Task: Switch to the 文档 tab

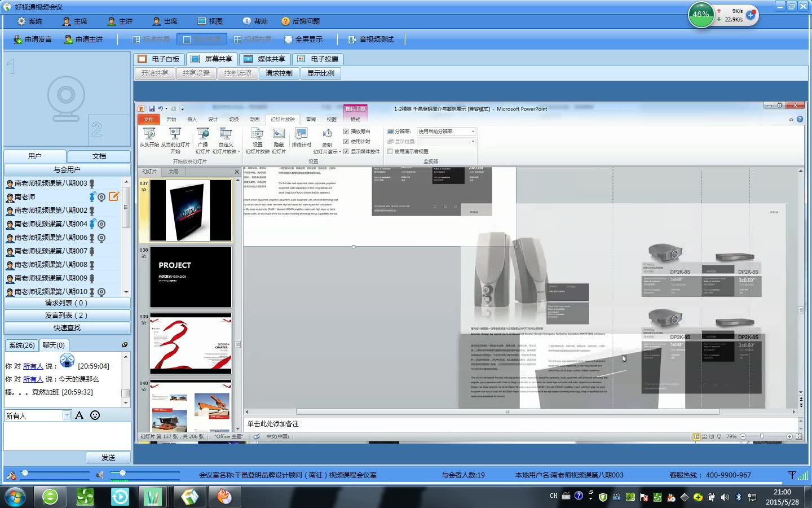Action: pyautogui.click(x=99, y=156)
